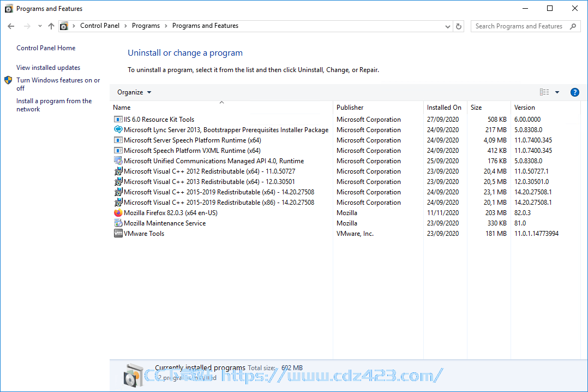Expand the chevron after Control Panel breadcrumb
588x392 pixels.
coord(125,26)
